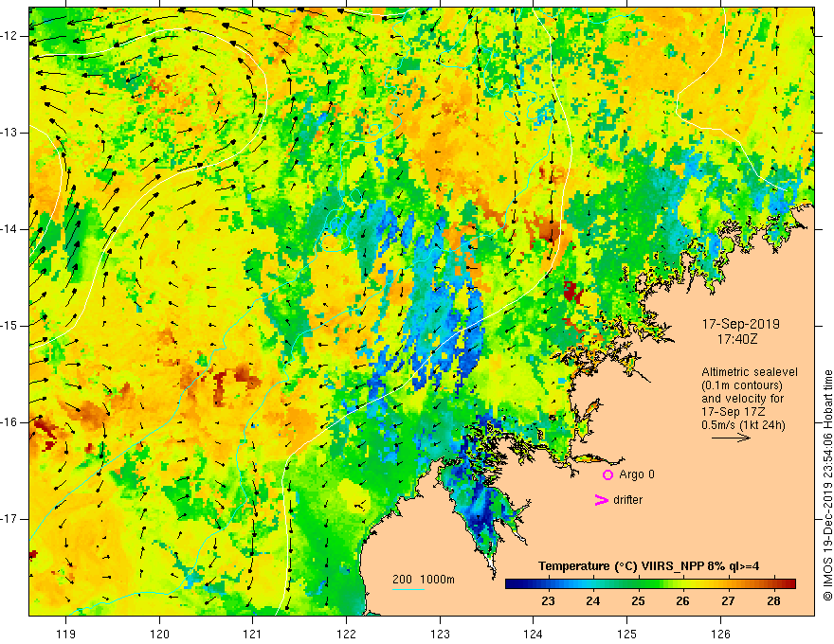Click the (0.1m contours) text
Image resolution: width=834 pixels, height=644 pixels.
coord(742,385)
